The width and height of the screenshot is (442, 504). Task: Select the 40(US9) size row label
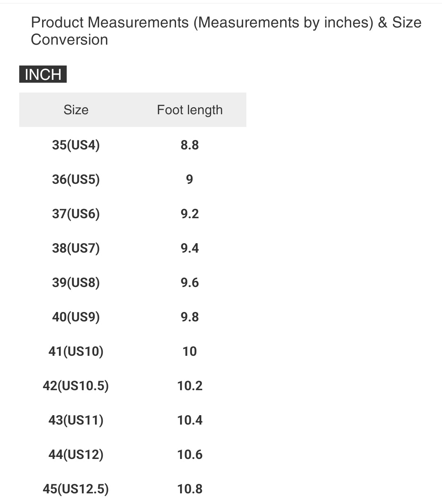[x=76, y=317]
